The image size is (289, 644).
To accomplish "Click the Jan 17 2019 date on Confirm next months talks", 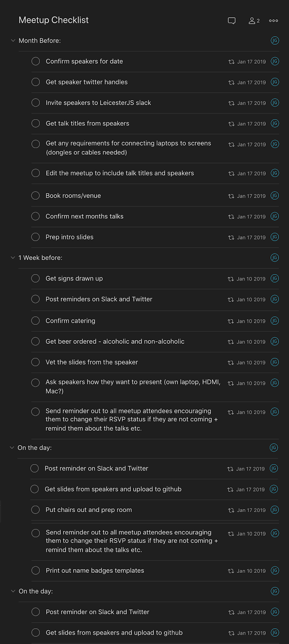I will (x=252, y=217).
